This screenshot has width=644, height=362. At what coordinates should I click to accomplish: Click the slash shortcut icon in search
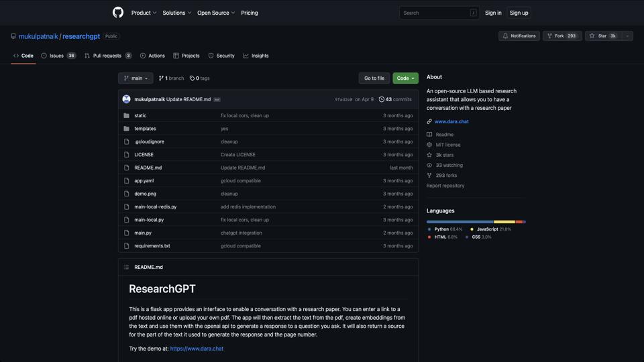pyautogui.click(x=473, y=13)
